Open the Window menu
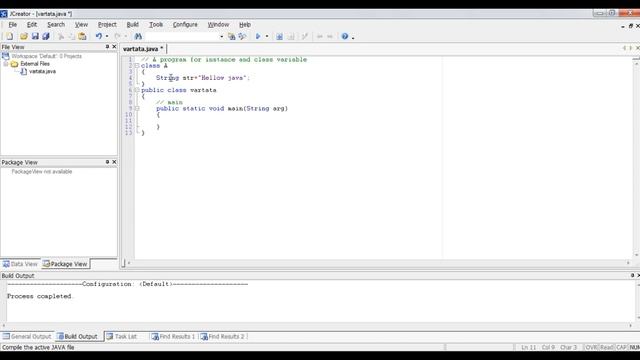 218,24
